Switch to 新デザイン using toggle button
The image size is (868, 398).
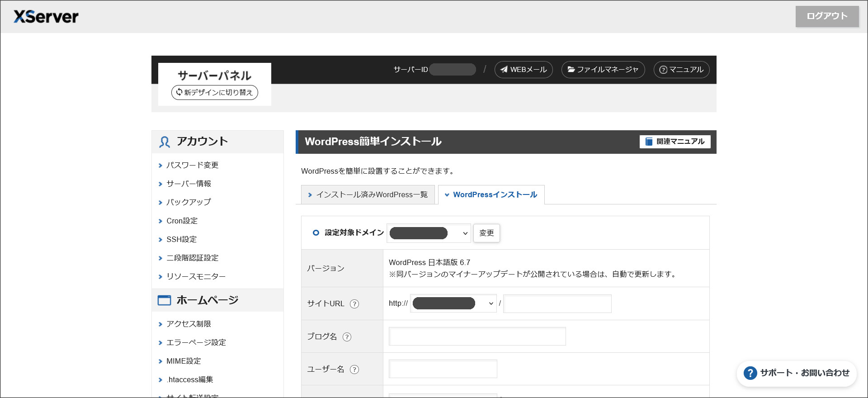pos(214,92)
